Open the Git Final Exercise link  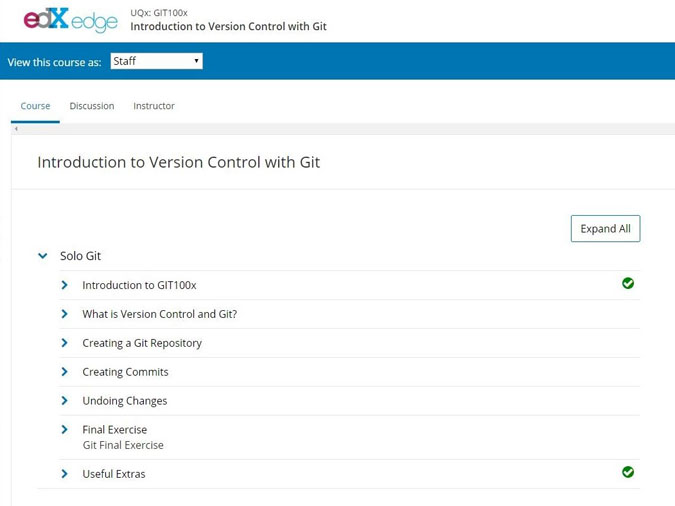[123, 445]
